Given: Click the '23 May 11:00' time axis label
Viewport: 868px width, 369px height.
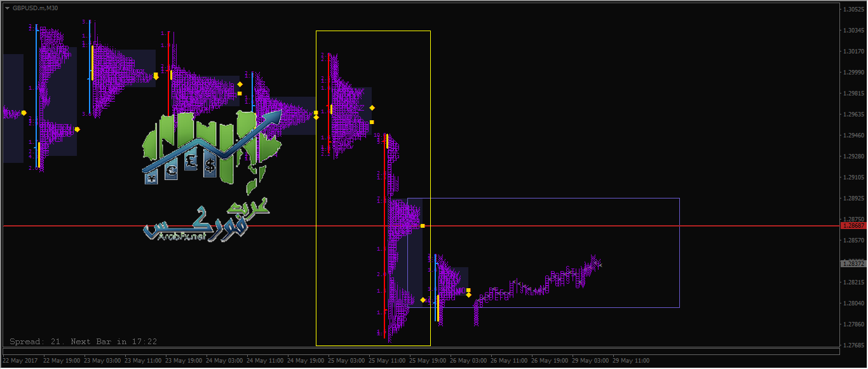Looking at the screenshot, I should point(143,361).
